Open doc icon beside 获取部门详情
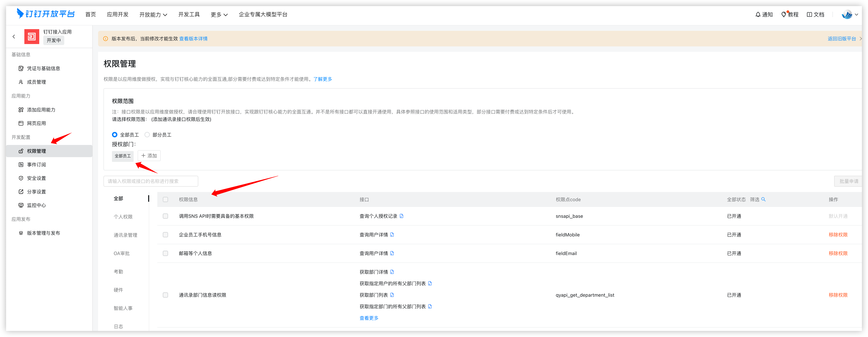Image resolution: width=868 pixels, height=337 pixels. (392, 272)
